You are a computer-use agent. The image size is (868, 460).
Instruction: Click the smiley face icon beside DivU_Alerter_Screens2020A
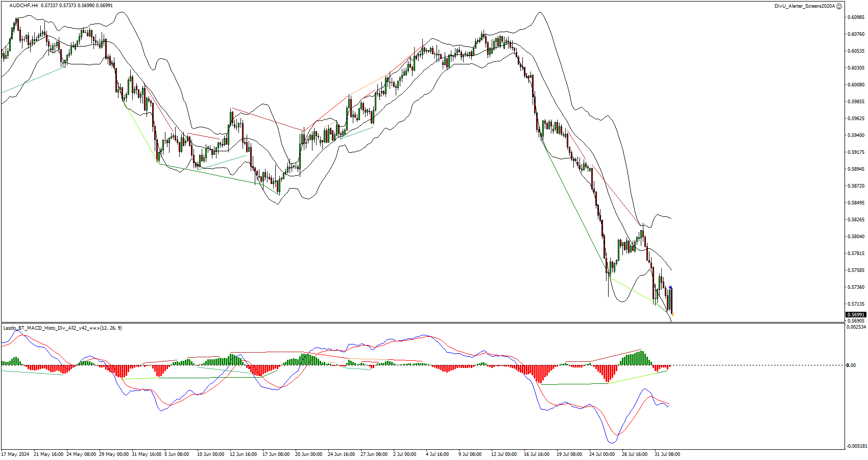839,6
